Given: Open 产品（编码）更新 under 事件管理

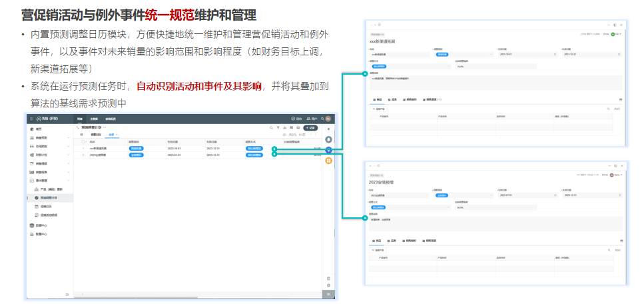Looking at the screenshot, I should (50, 189).
